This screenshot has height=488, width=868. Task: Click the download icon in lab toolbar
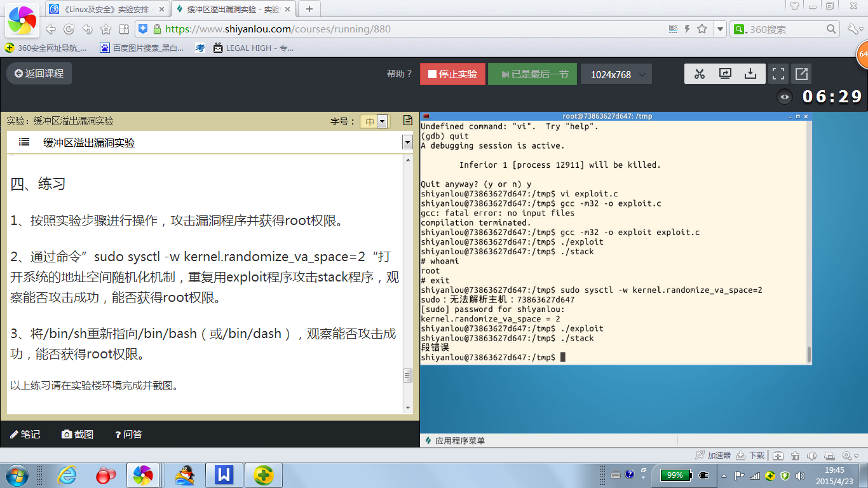click(750, 74)
